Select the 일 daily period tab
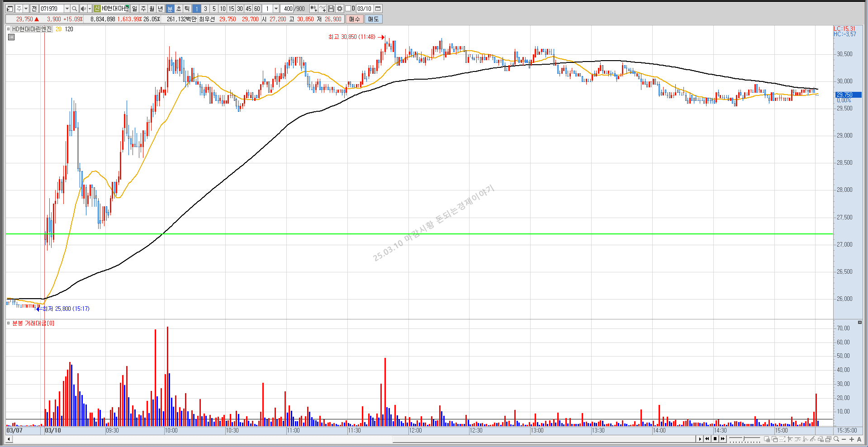This screenshot has width=868, height=447. 134,9
